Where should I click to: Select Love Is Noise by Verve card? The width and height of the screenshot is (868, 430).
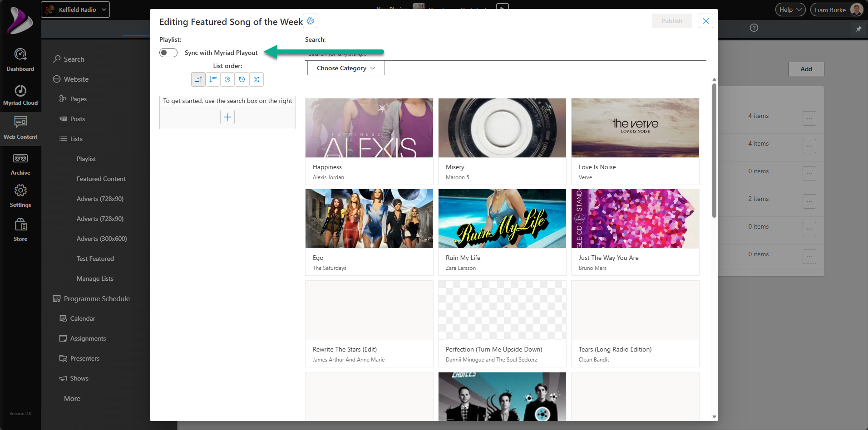[x=635, y=141]
